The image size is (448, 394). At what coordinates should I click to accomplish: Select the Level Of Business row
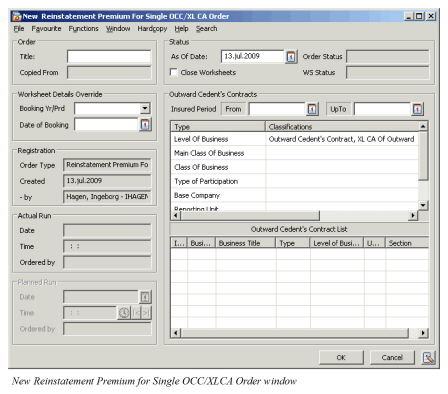[x=295, y=139]
